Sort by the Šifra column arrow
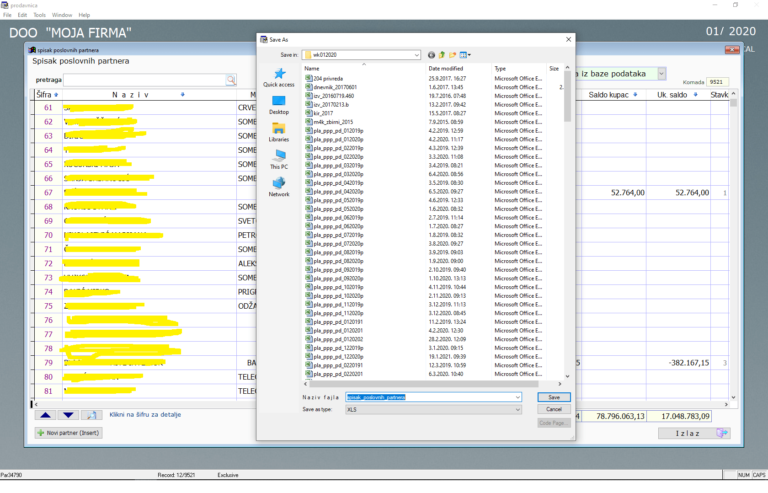The height and width of the screenshot is (493, 768). (56, 95)
